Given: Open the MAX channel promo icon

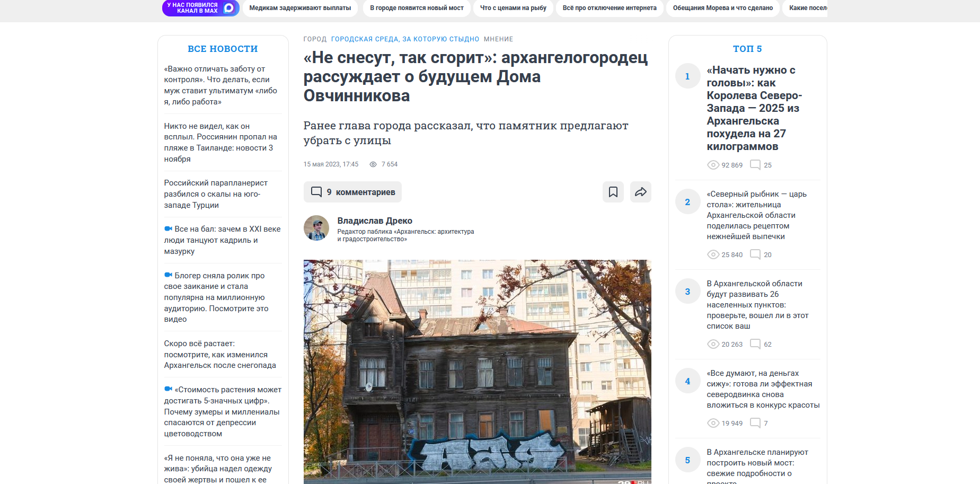Looking at the screenshot, I should [229, 8].
